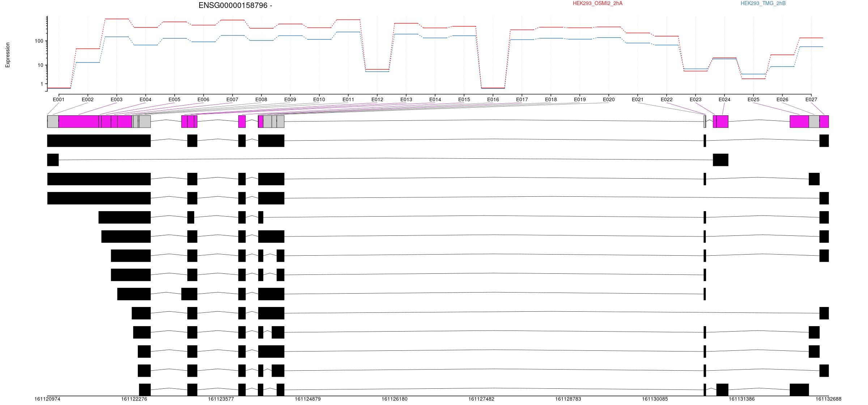Click exon bin label E027
The height and width of the screenshot is (405, 868).
(x=811, y=99)
